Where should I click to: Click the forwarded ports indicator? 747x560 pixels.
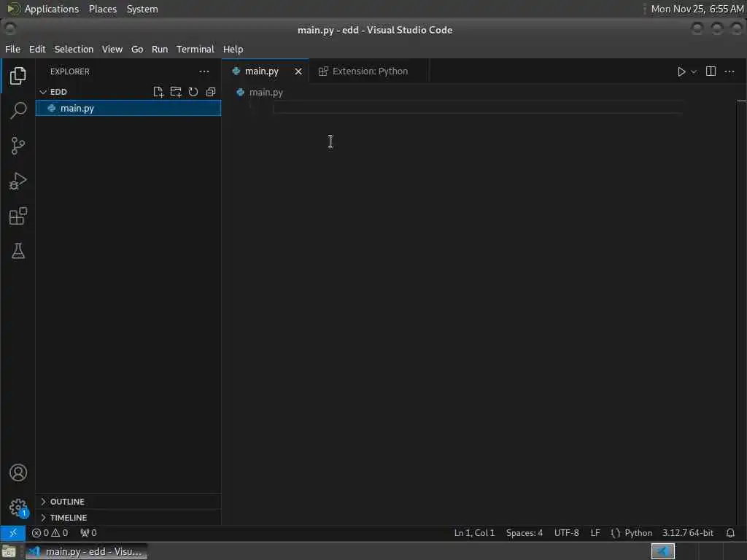click(x=88, y=533)
